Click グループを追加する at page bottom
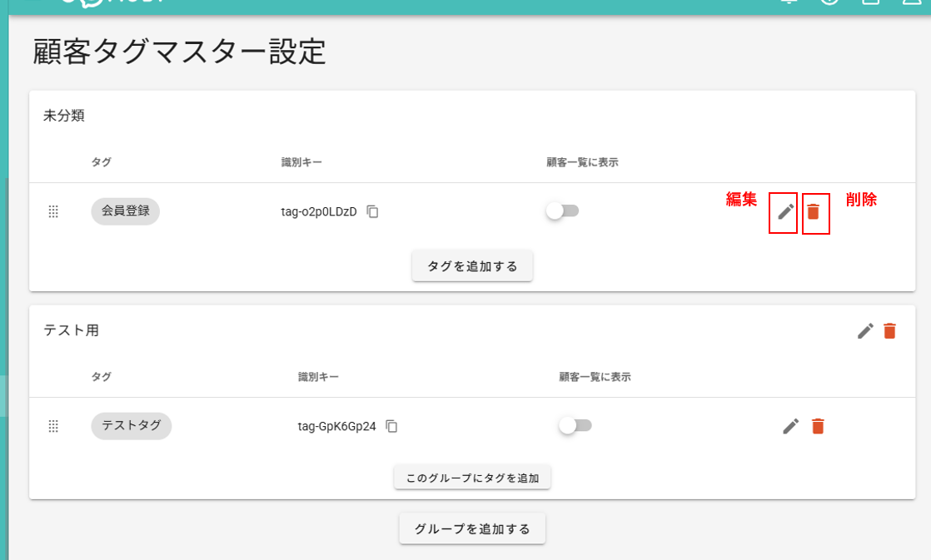The image size is (931, 560). [x=471, y=528]
